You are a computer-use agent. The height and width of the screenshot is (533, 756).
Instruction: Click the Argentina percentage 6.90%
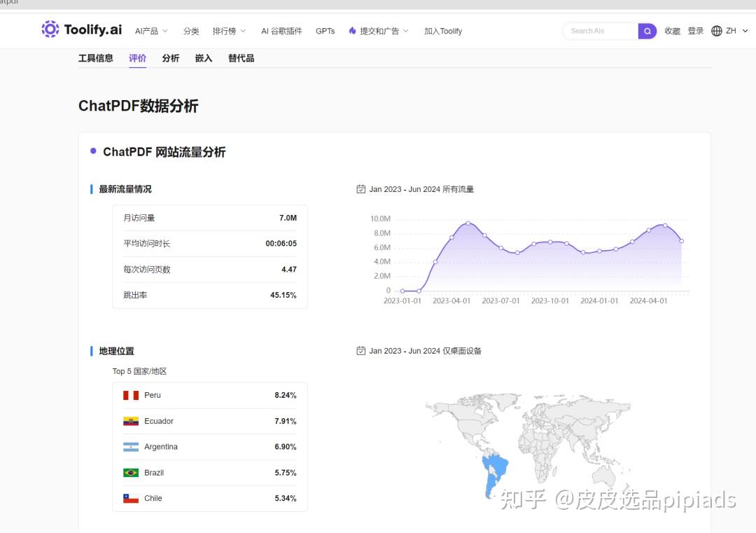[x=286, y=447]
